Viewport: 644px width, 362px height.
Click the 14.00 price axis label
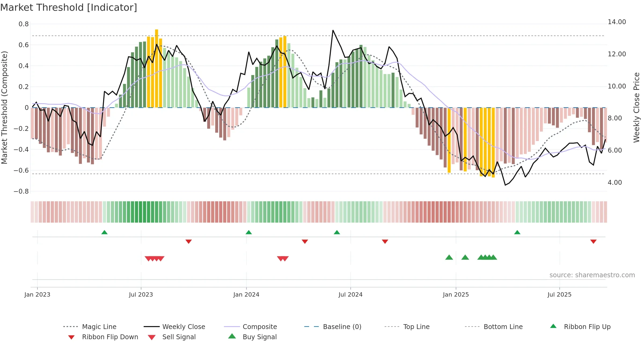(617, 22)
